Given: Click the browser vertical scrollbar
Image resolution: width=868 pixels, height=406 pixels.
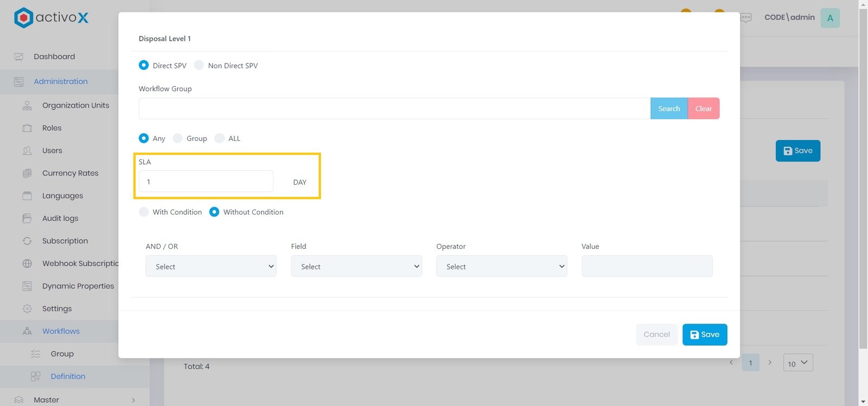Looking at the screenshot, I should tap(863, 179).
